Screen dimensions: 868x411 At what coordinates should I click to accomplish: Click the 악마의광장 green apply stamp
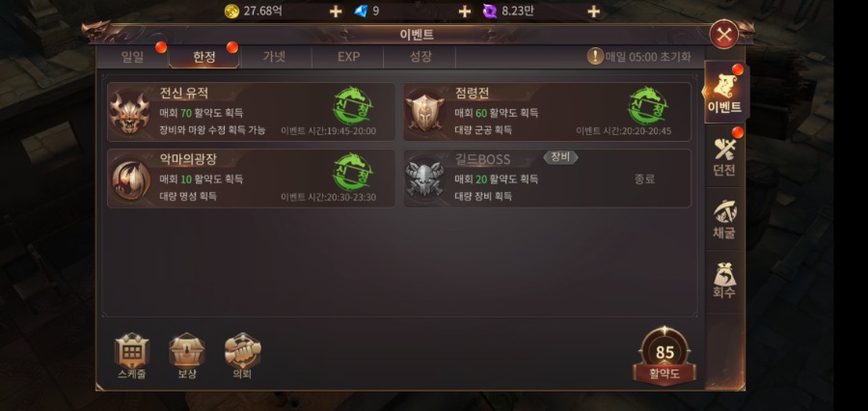click(352, 173)
